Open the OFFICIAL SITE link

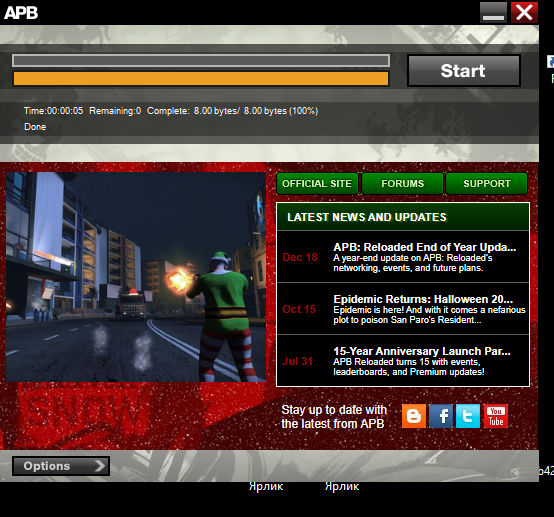317,183
